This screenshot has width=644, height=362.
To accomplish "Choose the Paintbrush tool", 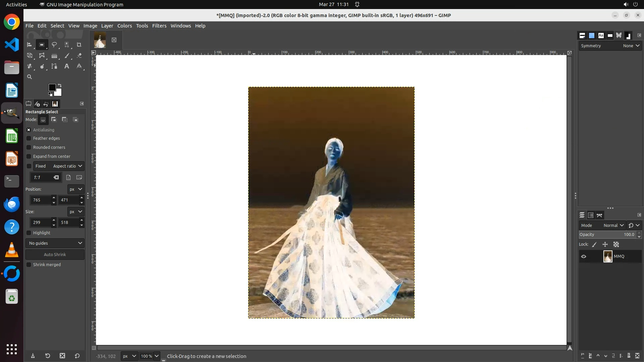I will click(x=67, y=56).
